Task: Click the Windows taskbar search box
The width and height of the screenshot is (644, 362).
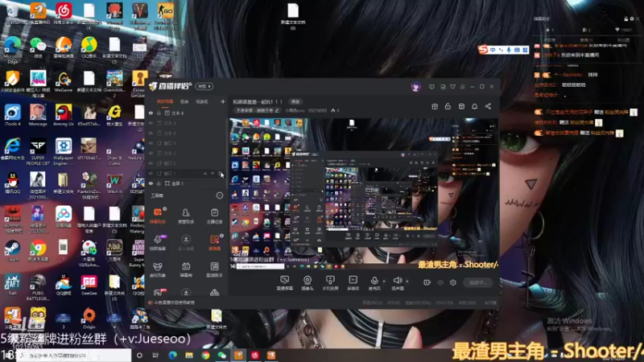Action: point(74,356)
